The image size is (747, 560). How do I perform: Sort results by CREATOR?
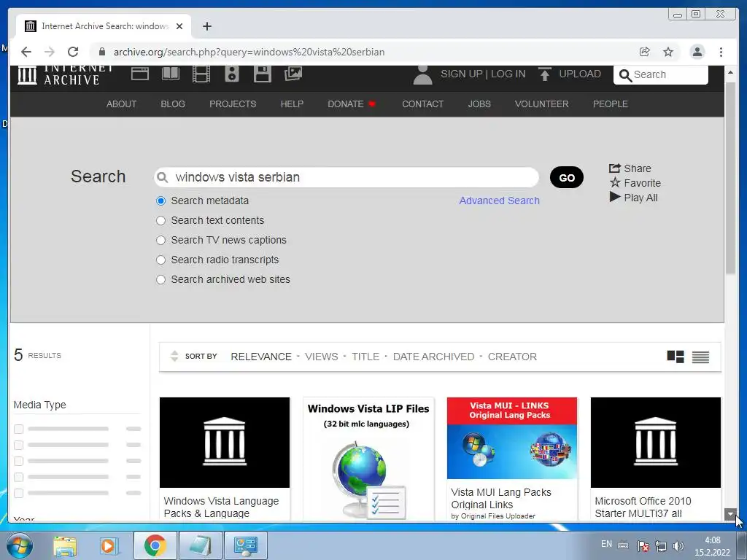point(512,357)
